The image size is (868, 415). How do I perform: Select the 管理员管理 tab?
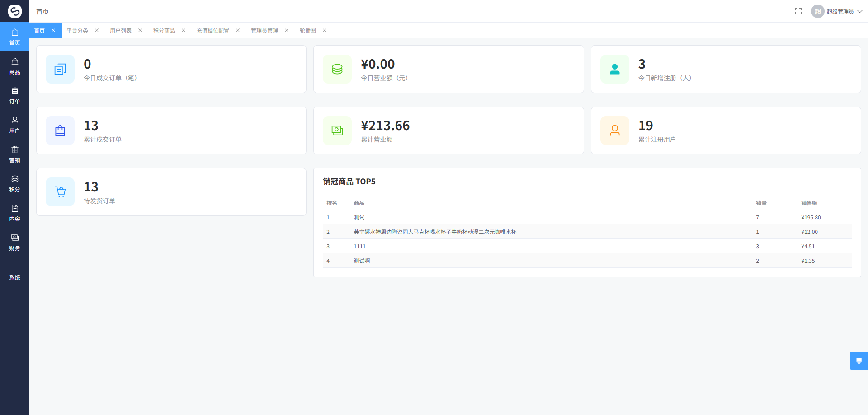(x=264, y=31)
